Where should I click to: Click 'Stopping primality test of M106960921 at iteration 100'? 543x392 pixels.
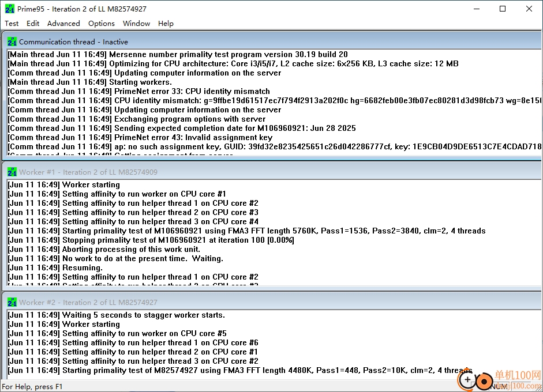[151, 240]
